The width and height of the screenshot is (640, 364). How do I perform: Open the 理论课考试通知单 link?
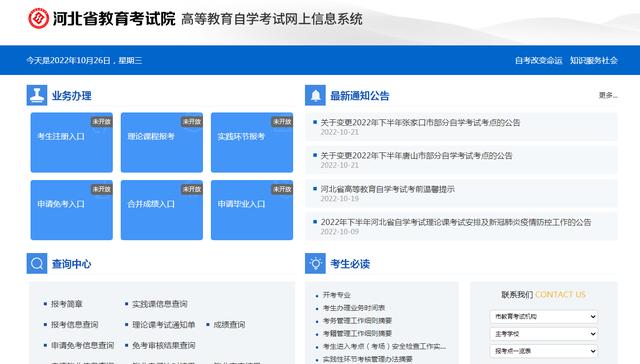[x=163, y=324]
